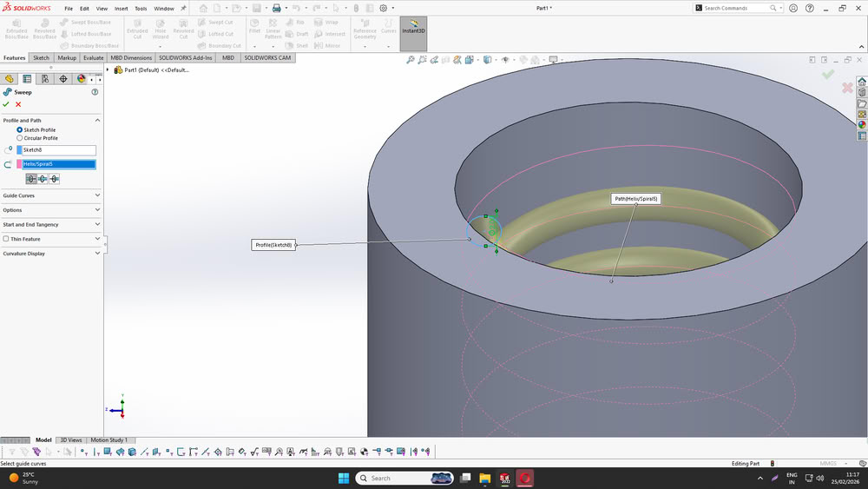Screen dimensions: 868x489
Task: Expand the Guide Curves section
Action: (97, 195)
